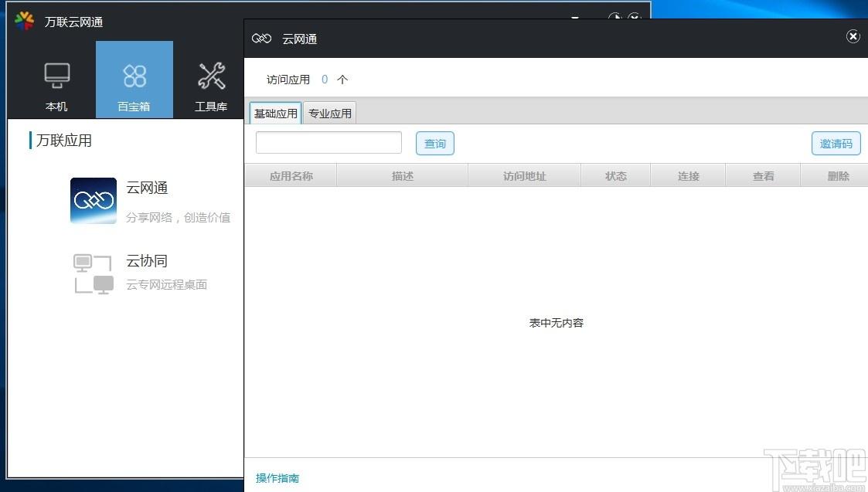
Task: Open the 本机 tab in the main window
Action: click(57, 79)
